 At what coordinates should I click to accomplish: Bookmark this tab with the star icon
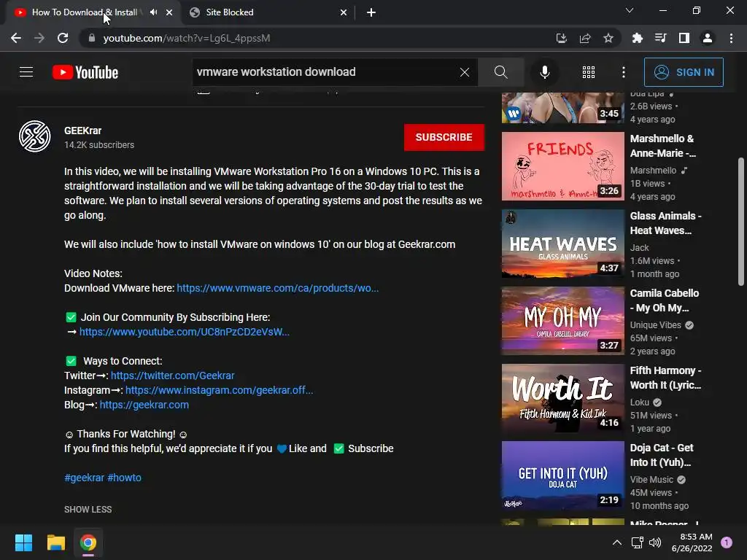pos(608,38)
